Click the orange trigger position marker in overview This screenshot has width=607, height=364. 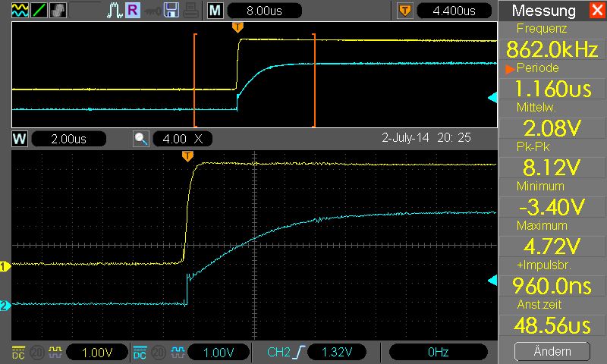pyautogui.click(x=238, y=27)
